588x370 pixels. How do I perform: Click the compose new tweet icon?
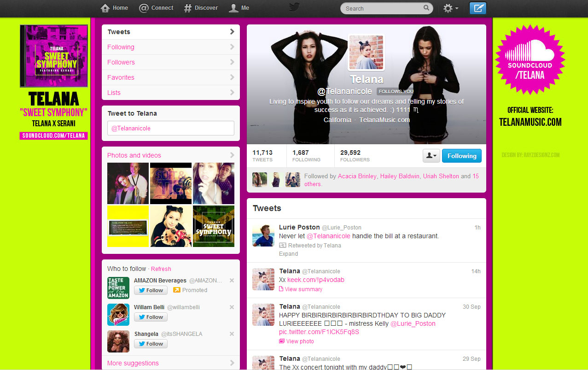pyautogui.click(x=477, y=8)
